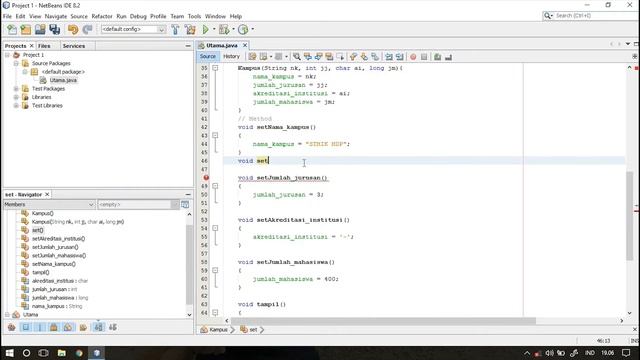Click the Previous Bookmark icon
The width and height of the screenshot is (640, 360).
(x=353, y=57)
